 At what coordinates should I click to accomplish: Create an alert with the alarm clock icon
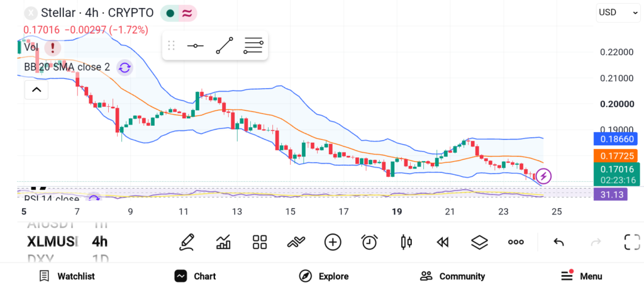click(370, 242)
